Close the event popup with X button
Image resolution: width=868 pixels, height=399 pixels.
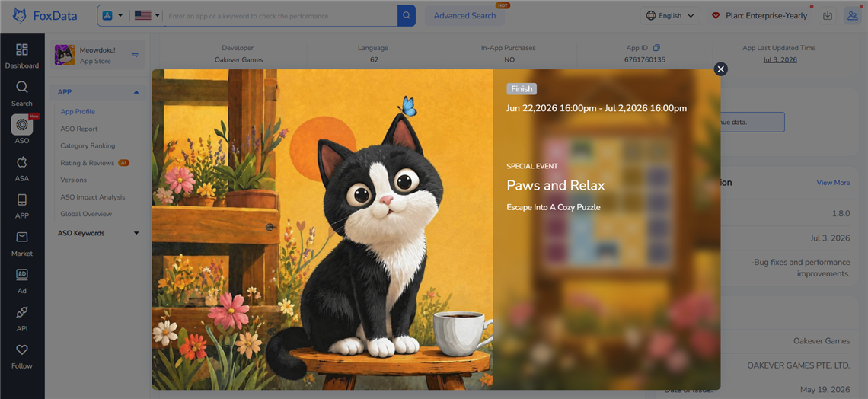(720, 69)
